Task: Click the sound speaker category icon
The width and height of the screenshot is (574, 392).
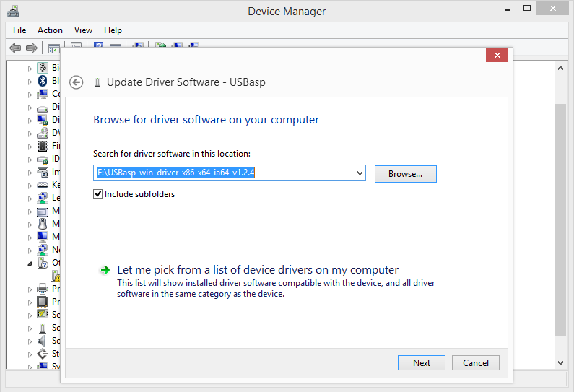Action: 43,341
